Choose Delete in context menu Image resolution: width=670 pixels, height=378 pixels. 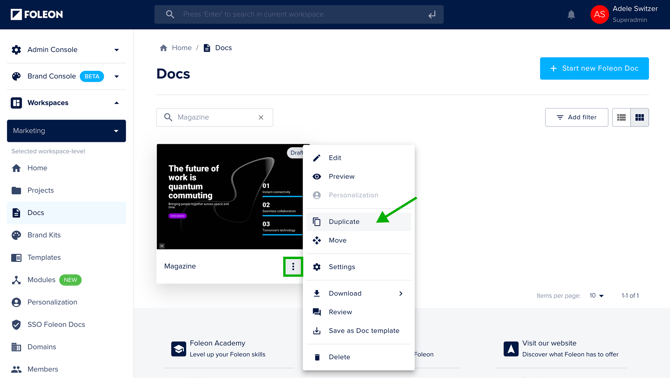click(x=359, y=357)
